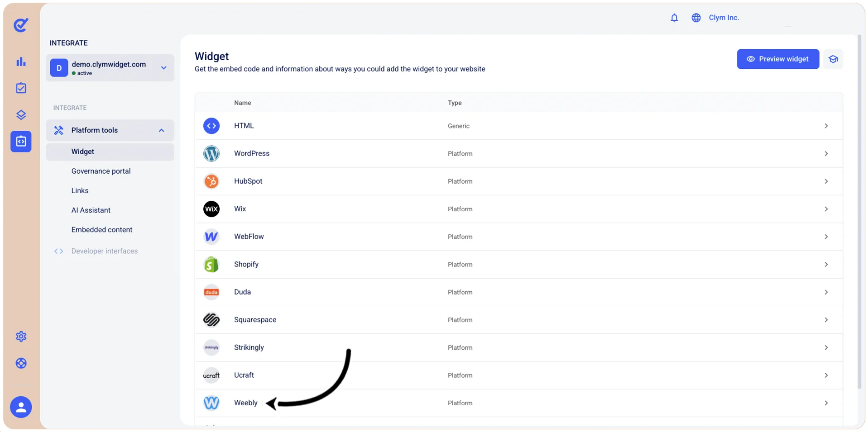Click the Weebly logo icon
Image resolution: width=868 pixels, height=432 pixels.
tap(211, 403)
